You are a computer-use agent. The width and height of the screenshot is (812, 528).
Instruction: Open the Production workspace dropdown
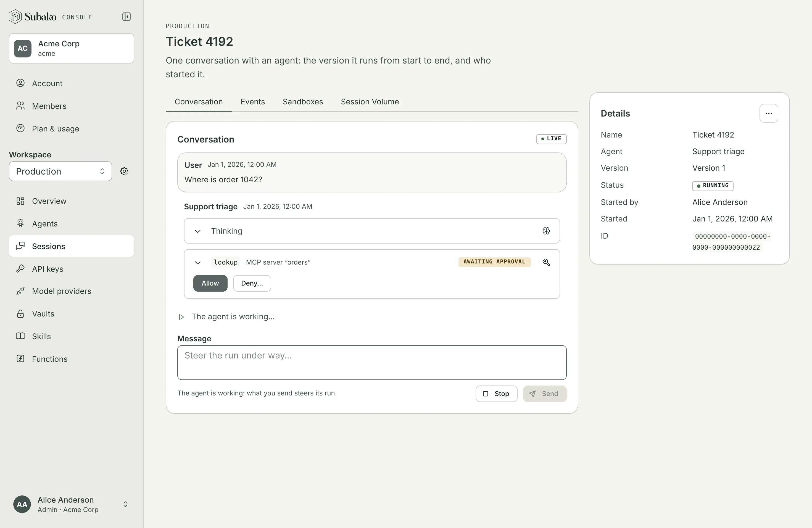point(60,171)
